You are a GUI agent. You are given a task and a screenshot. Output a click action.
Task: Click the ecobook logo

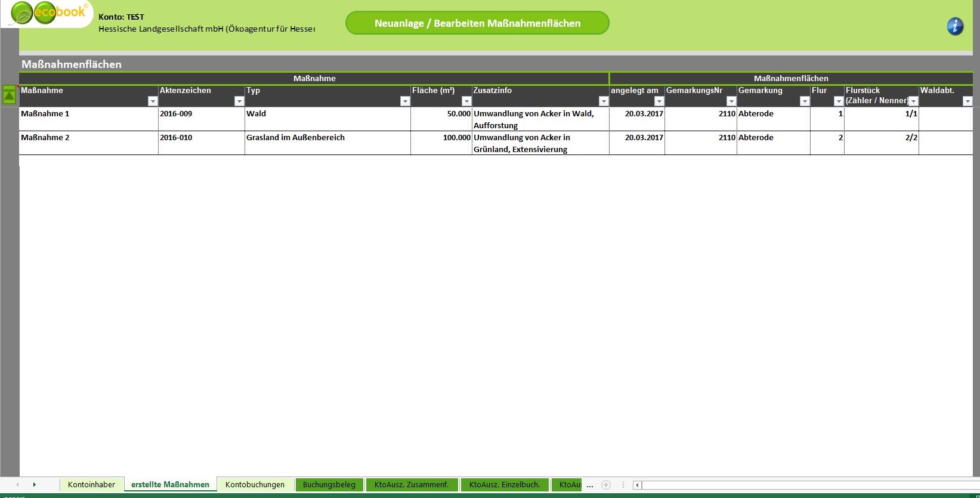(x=49, y=13)
